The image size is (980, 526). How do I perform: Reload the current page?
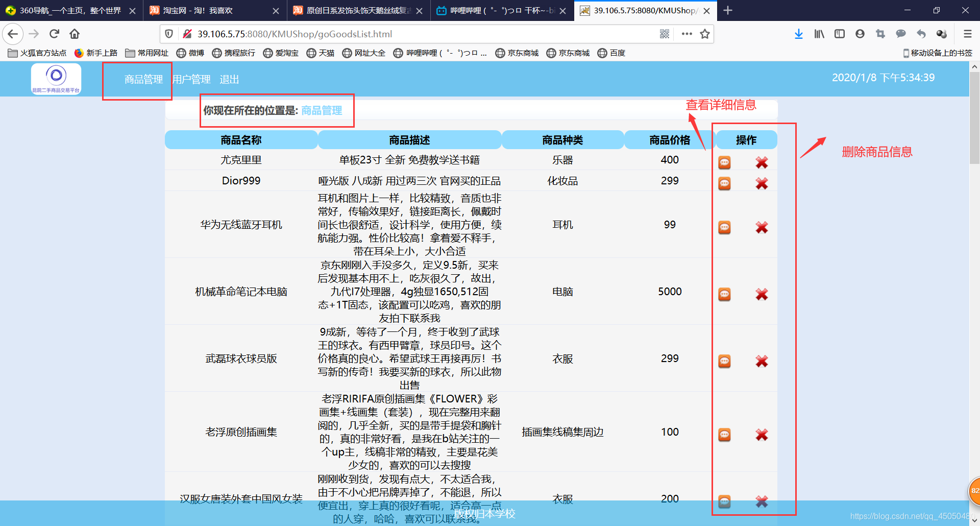tap(54, 34)
